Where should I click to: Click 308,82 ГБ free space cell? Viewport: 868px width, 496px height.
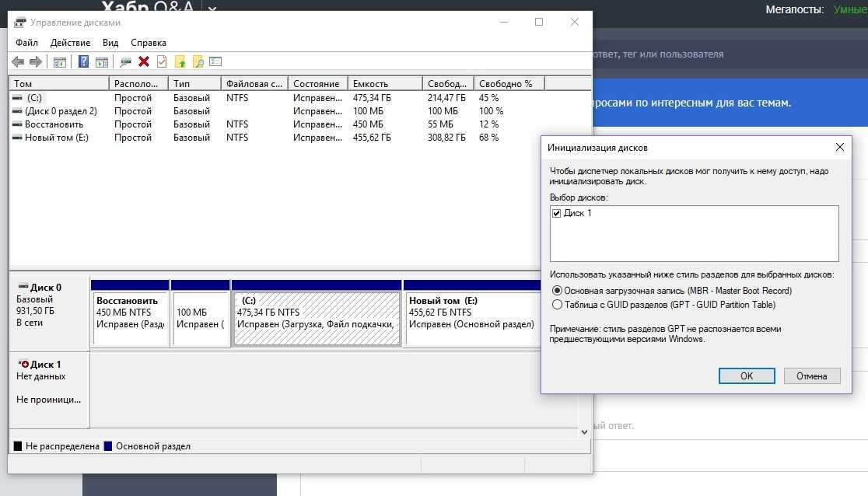446,138
